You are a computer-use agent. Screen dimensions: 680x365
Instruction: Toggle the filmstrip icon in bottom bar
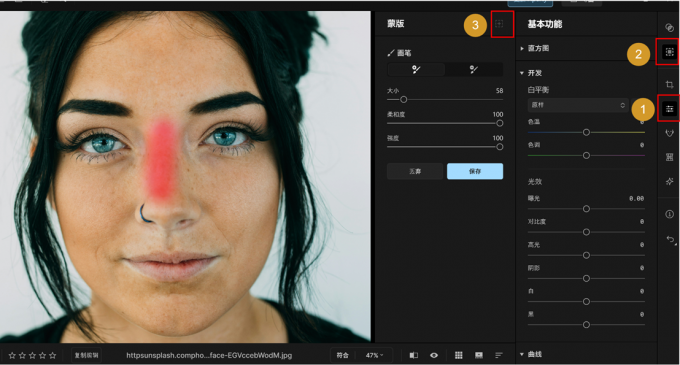tap(479, 355)
